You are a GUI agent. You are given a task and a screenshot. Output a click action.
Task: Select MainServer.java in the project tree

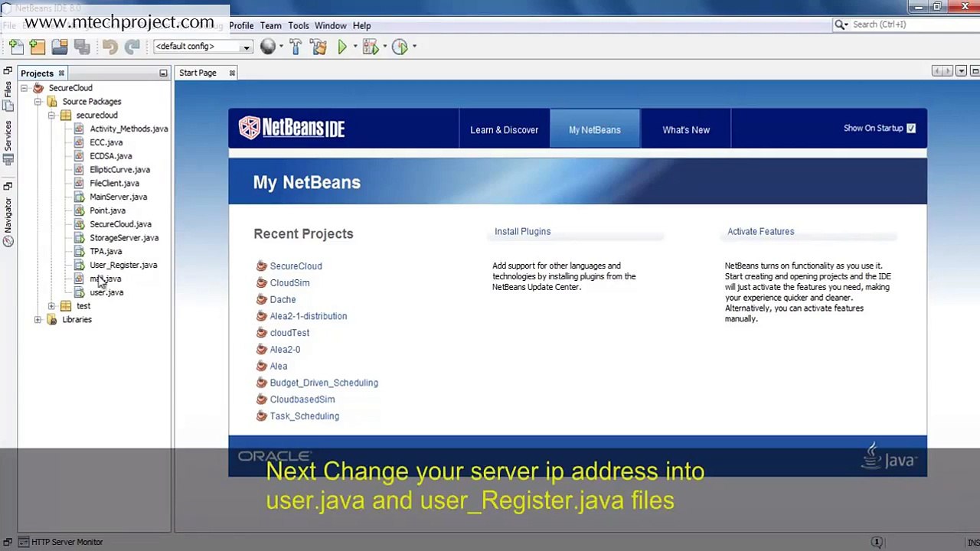tap(118, 197)
